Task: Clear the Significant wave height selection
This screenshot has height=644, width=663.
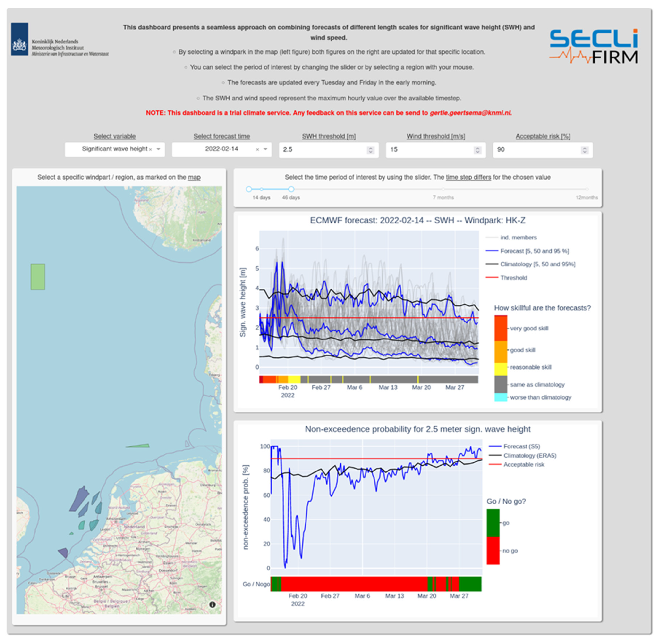Action: [x=151, y=149]
